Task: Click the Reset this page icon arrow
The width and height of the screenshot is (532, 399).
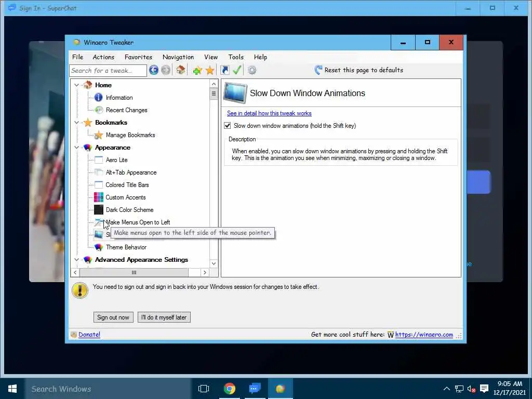Action: (x=318, y=70)
